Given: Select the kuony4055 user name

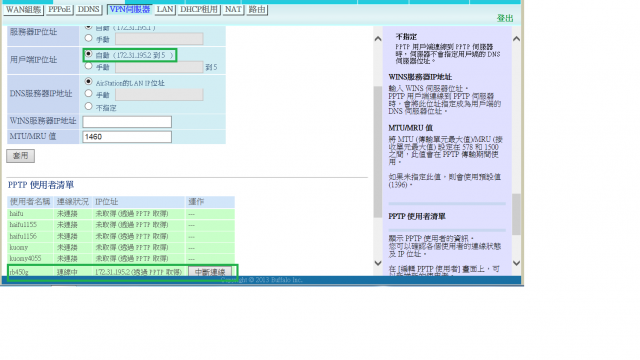Looking at the screenshot, I should coord(25,259).
